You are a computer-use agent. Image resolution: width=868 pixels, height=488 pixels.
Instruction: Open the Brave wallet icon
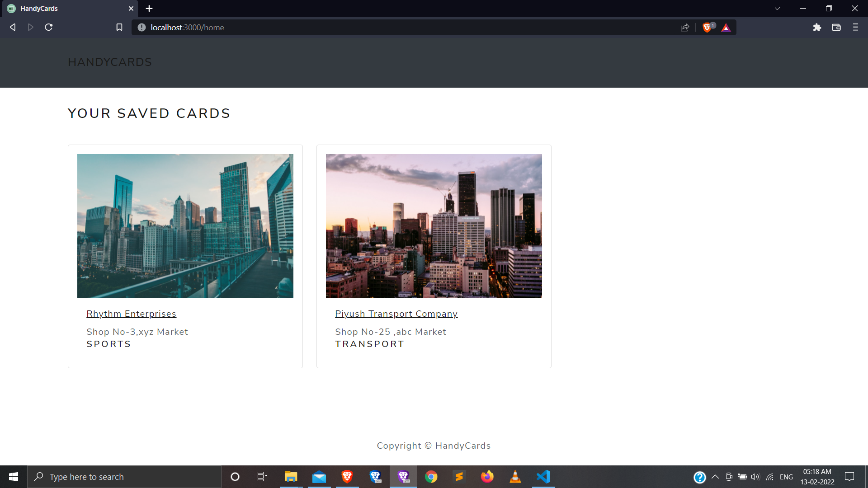836,28
